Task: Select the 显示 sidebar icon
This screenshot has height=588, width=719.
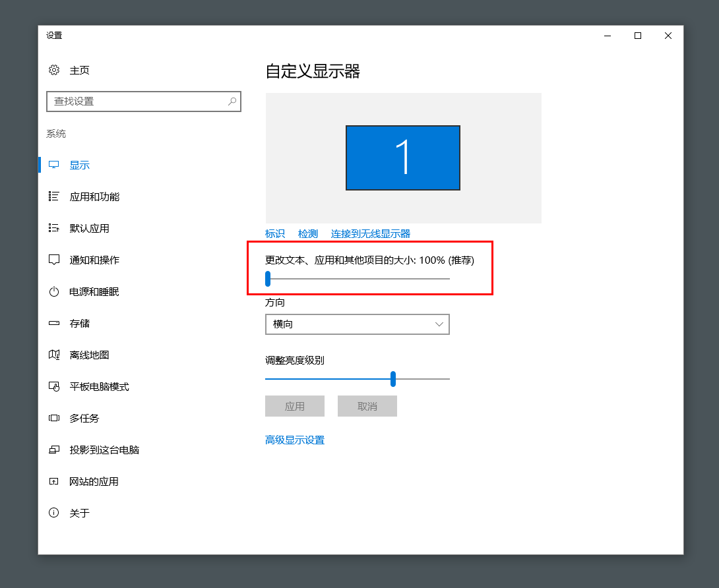Action: (79, 165)
